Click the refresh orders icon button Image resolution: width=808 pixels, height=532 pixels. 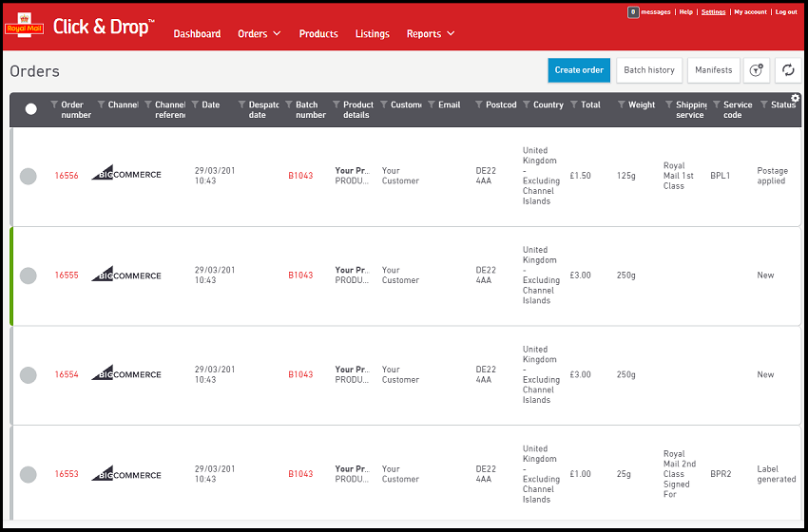(788, 70)
